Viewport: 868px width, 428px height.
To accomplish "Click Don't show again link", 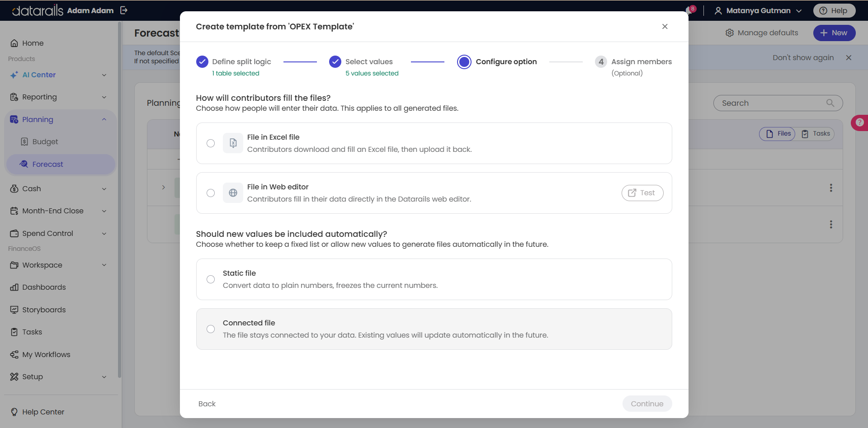I will (x=803, y=58).
